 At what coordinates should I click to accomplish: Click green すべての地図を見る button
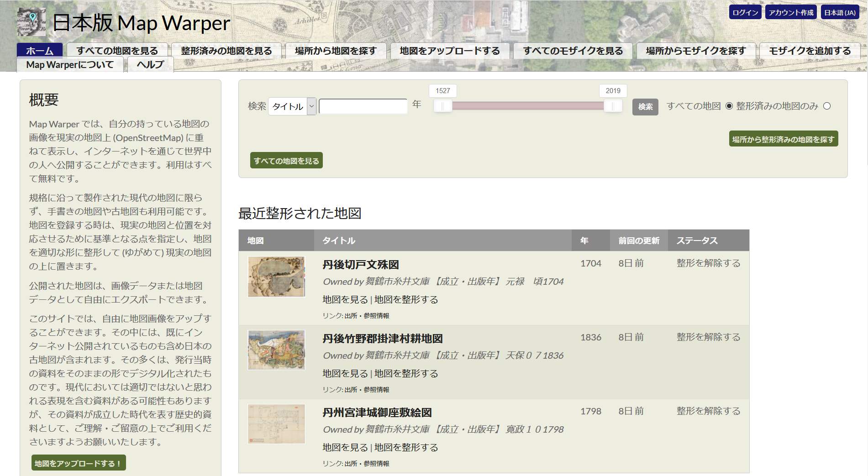286,161
